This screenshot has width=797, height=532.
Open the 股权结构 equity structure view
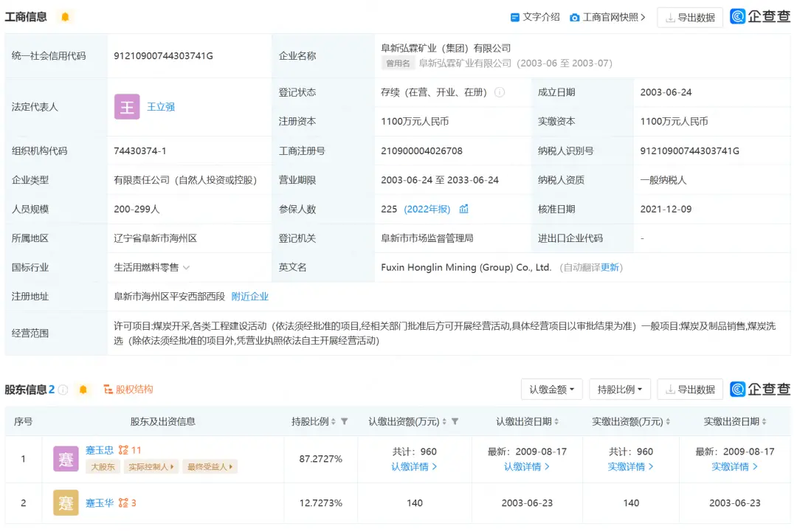pyautogui.click(x=128, y=390)
